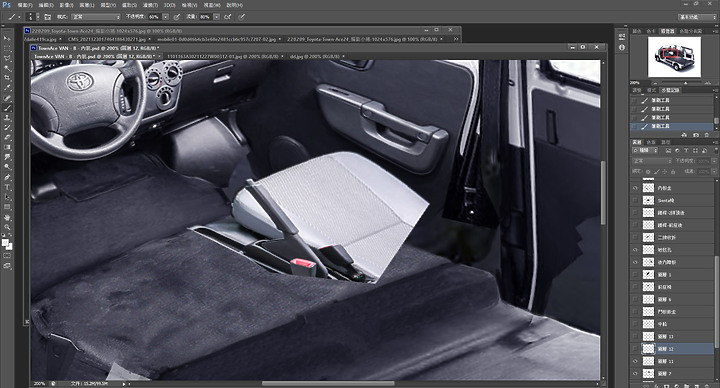Select the Path Selection tool
The height and width of the screenshot is (388, 720).
click(7, 197)
